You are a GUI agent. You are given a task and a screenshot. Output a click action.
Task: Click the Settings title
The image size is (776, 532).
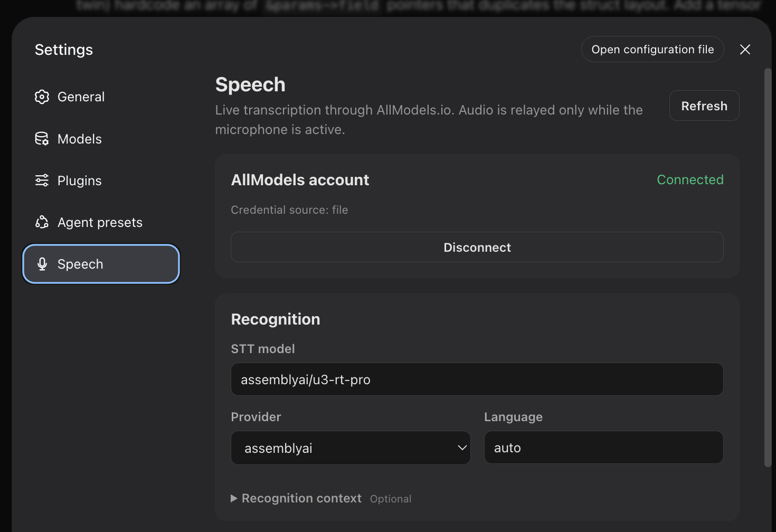tap(64, 50)
